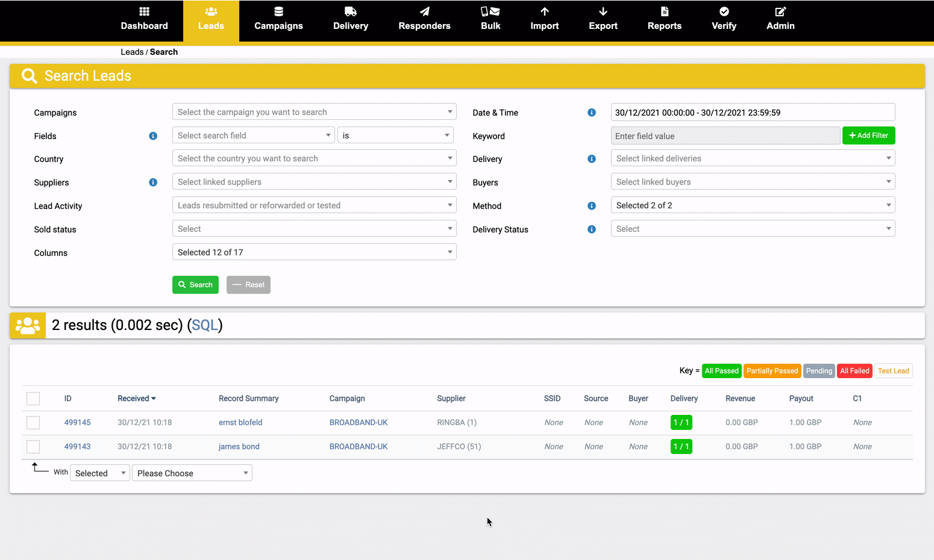Open the Select search field dropdown
934x560 pixels.
[x=253, y=135]
